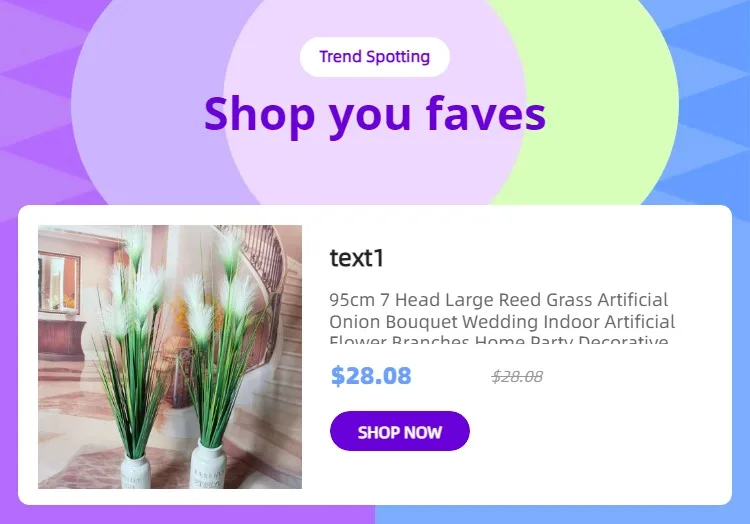Click the right white vase in photo
The height and width of the screenshot is (524, 750).
coord(208,465)
